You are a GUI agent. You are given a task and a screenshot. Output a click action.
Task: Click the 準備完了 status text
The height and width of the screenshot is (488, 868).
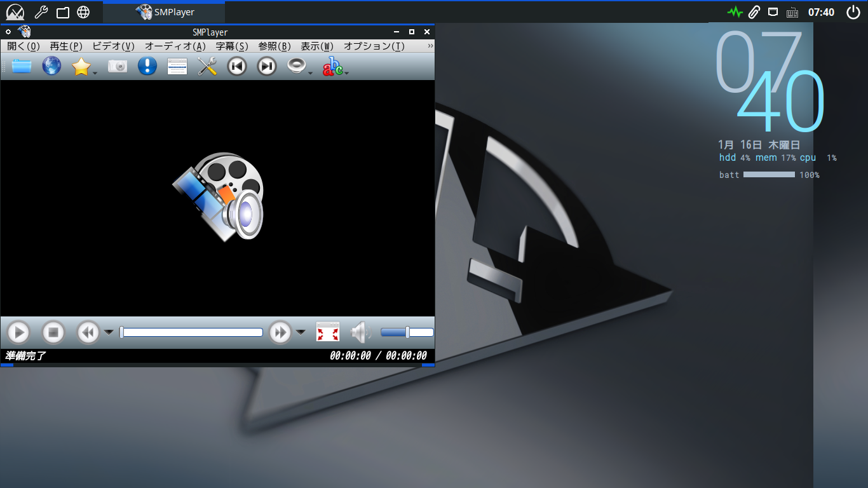(x=25, y=356)
